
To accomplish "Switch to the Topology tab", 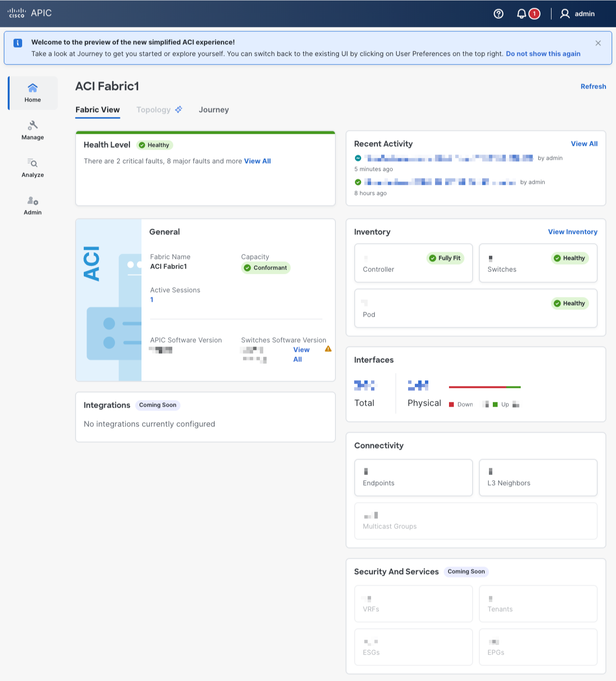I will click(x=154, y=110).
